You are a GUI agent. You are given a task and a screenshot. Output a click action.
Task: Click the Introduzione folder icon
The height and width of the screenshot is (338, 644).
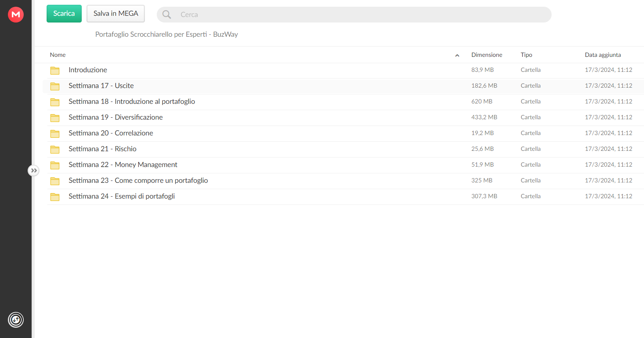(x=55, y=70)
